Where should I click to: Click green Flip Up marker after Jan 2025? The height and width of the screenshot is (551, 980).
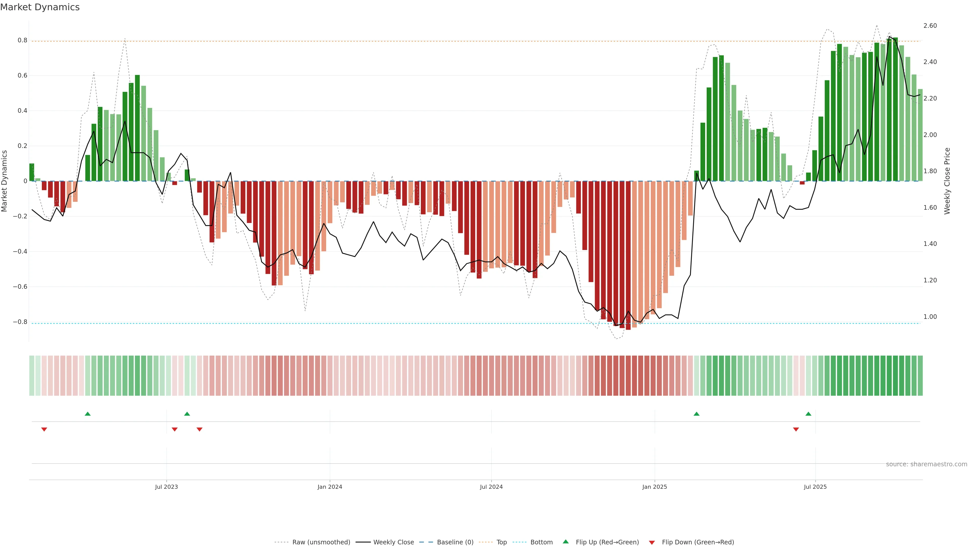696,414
